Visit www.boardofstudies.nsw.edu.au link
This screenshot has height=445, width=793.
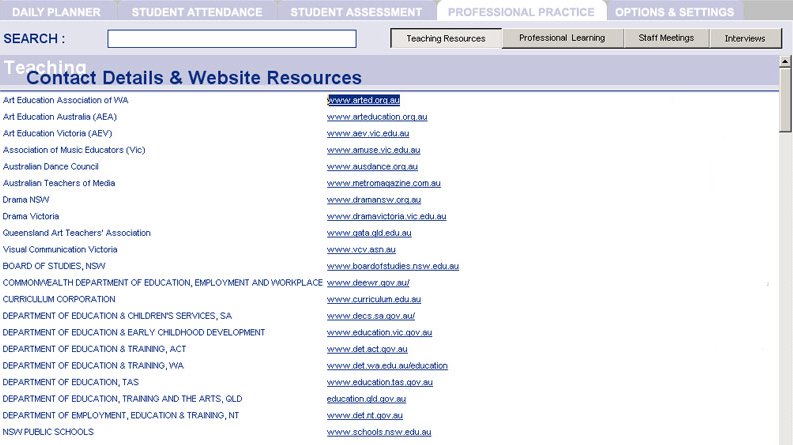pyautogui.click(x=392, y=266)
